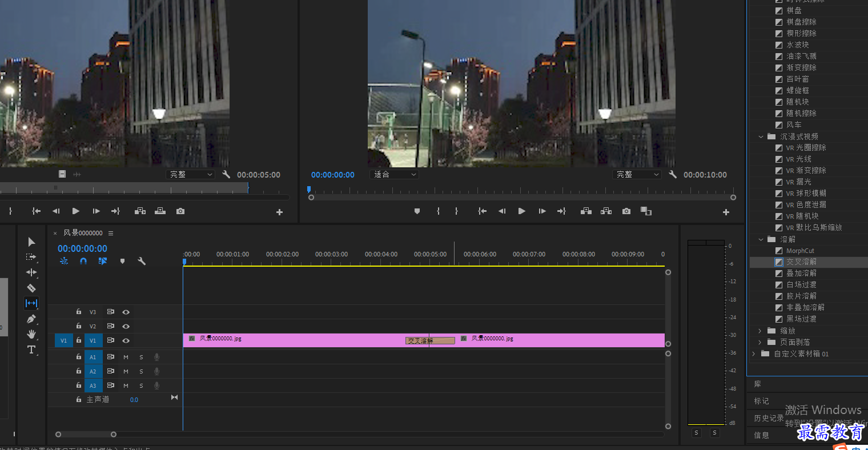This screenshot has height=450, width=868.
Task: Solo audio track A2
Action: click(141, 371)
